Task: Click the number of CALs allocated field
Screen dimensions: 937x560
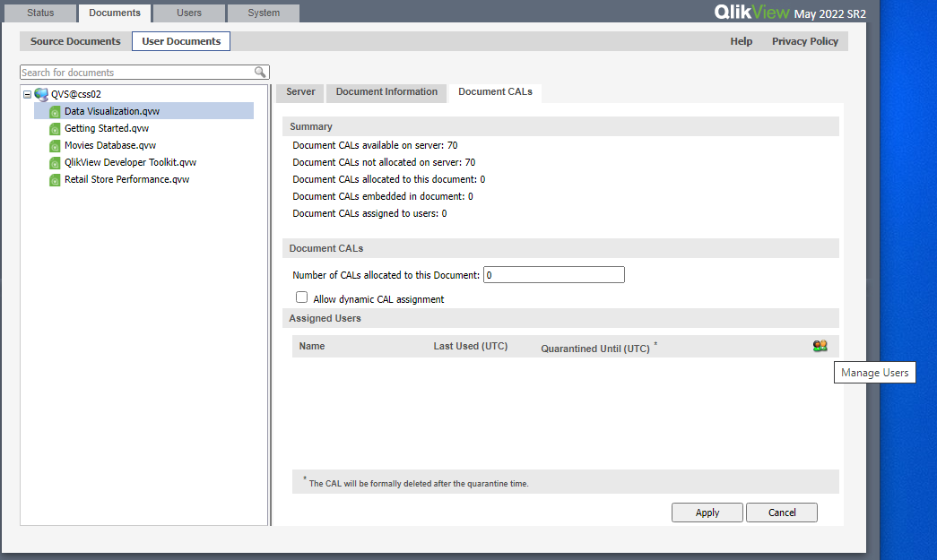Action: (554, 275)
